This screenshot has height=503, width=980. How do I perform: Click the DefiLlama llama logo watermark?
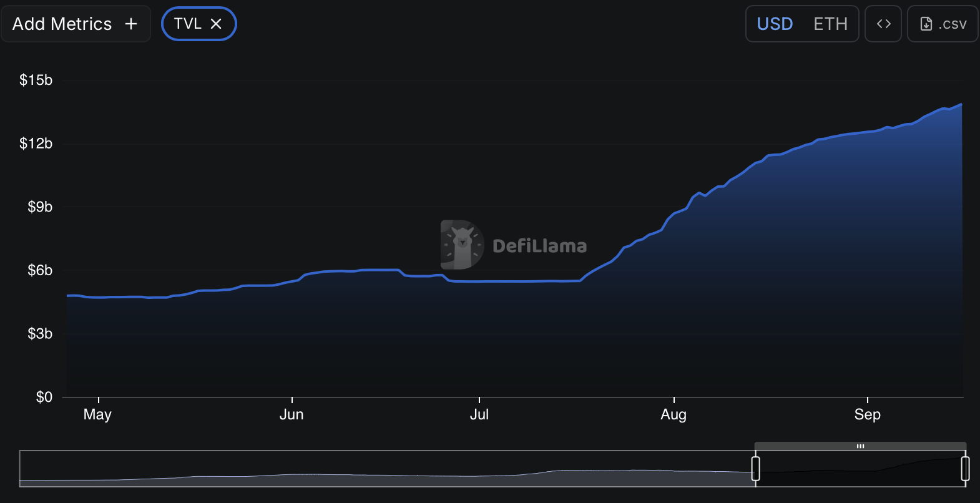(x=462, y=245)
